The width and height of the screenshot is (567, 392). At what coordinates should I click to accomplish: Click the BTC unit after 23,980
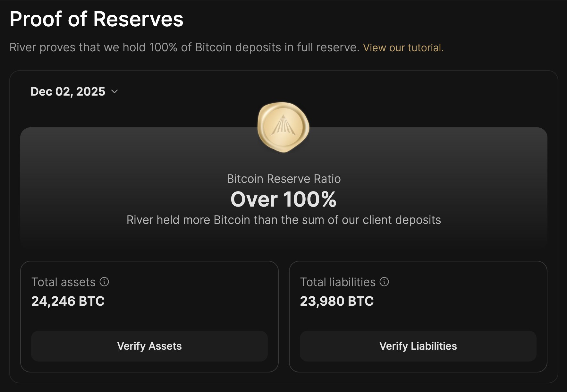[x=361, y=301]
